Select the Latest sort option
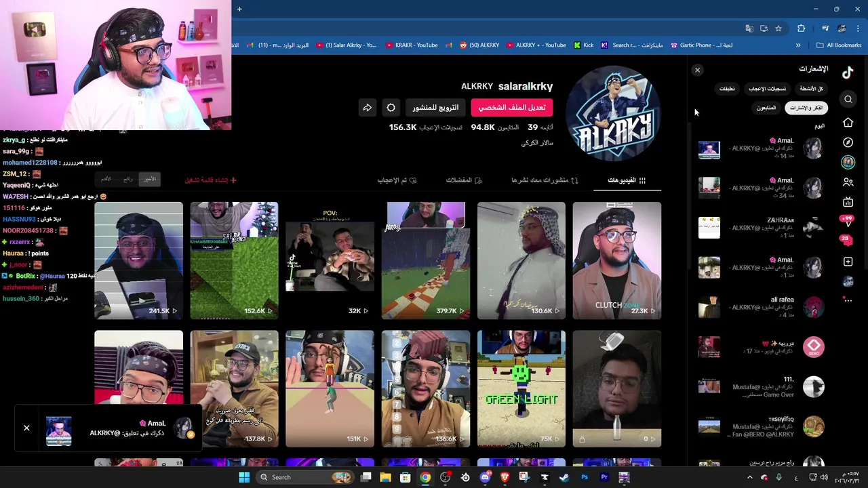The image size is (868, 488). click(x=149, y=179)
